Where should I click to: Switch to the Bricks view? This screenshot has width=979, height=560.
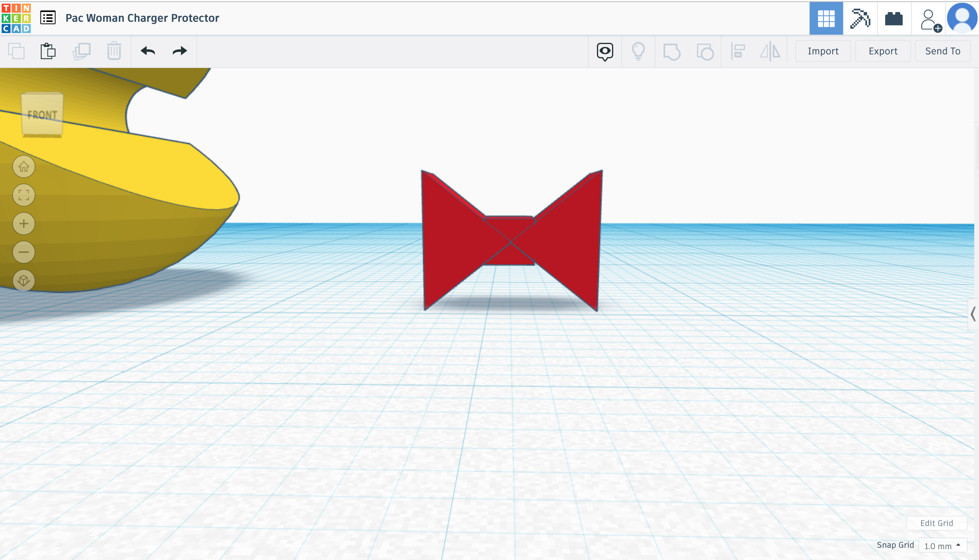click(x=894, y=18)
